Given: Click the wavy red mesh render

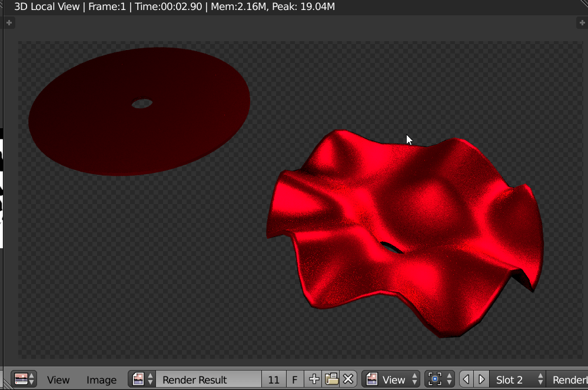Looking at the screenshot, I should (x=406, y=229).
